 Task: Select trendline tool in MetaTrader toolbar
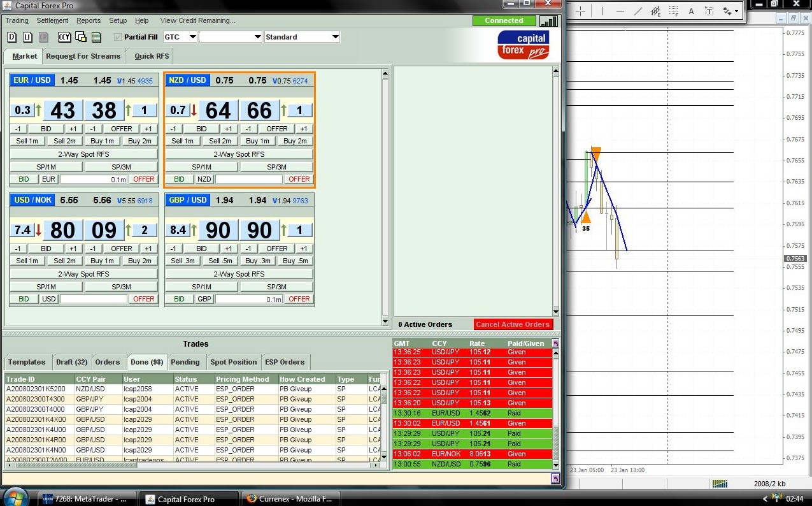tap(638, 11)
